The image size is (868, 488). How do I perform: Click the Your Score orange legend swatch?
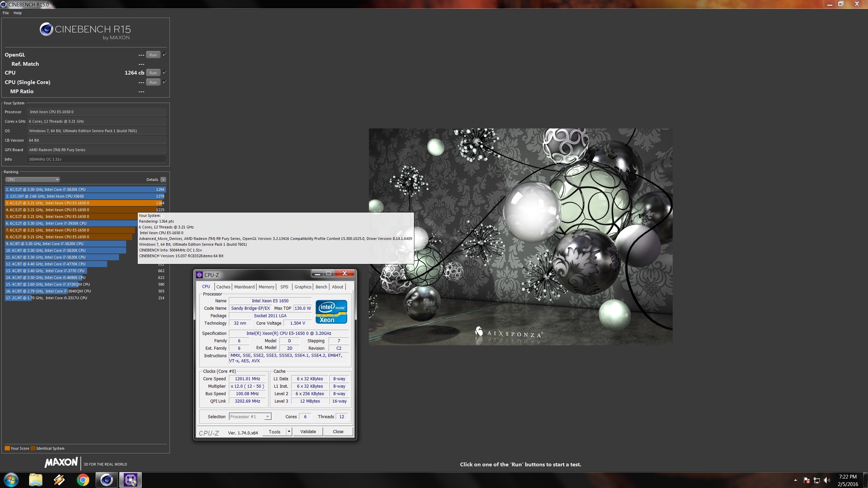click(7, 448)
